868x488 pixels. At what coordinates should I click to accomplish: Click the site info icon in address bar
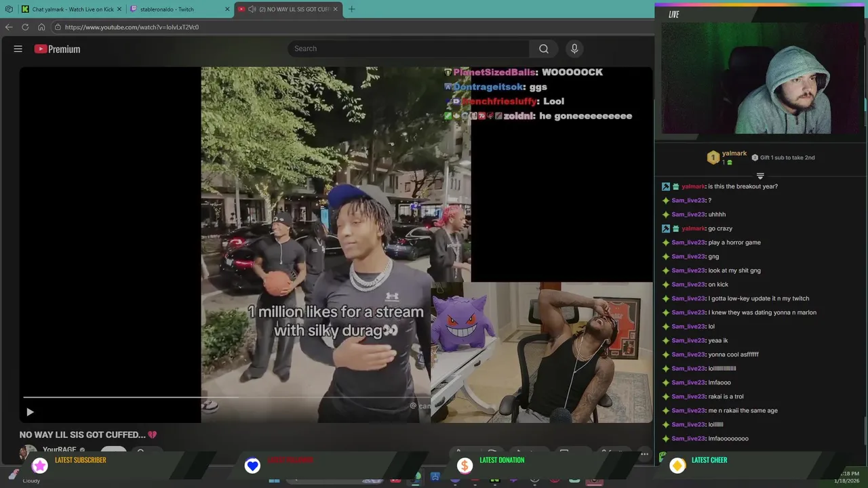click(x=58, y=27)
